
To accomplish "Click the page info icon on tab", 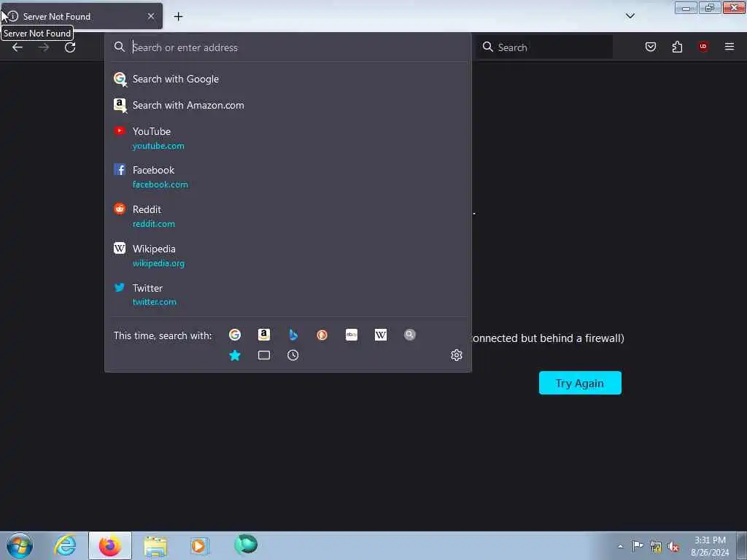I will pyautogui.click(x=13, y=16).
